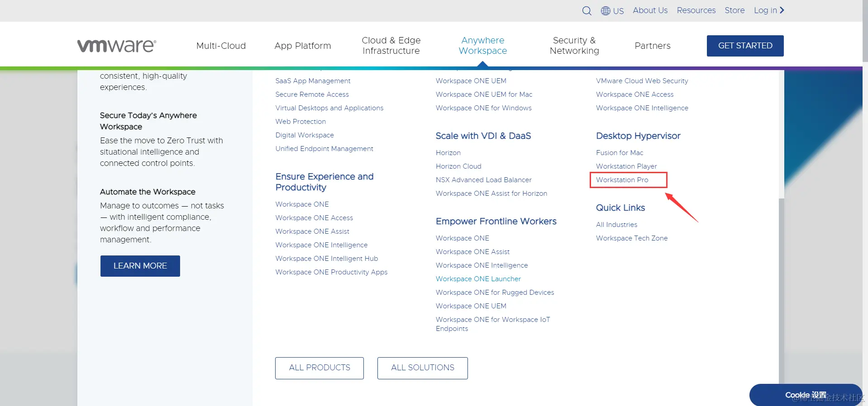Open Horizon Cloud link
This screenshot has height=406, width=868.
point(458,166)
